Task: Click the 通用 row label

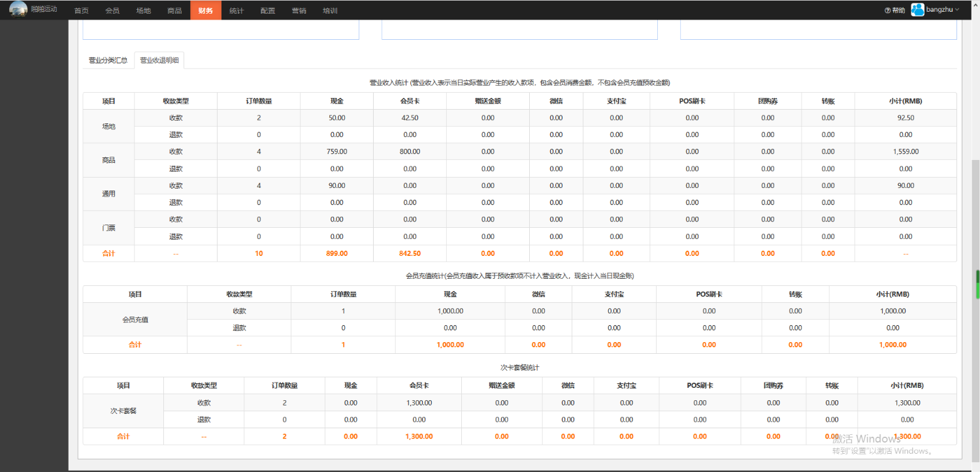Action: pos(108,194)
